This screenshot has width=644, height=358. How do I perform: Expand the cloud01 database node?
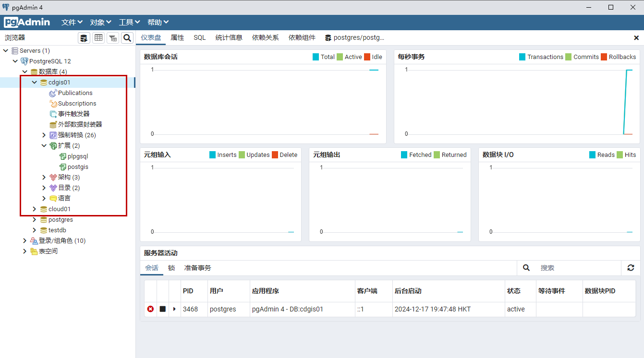click(x=35, y=209)
